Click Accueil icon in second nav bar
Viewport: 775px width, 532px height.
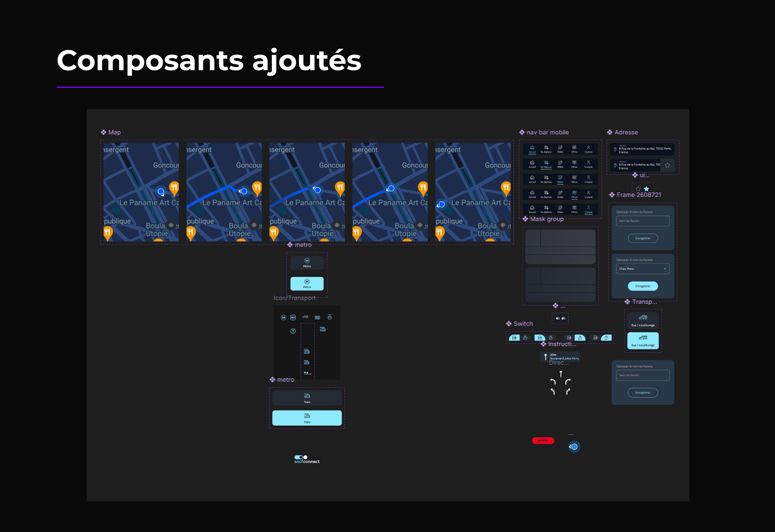(x=532, y=162)
